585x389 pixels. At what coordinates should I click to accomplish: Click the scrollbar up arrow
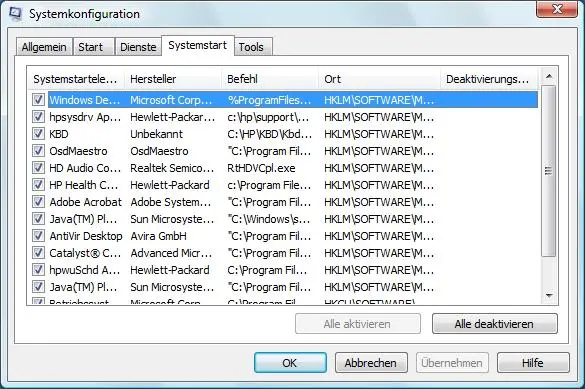click(548, 76)
